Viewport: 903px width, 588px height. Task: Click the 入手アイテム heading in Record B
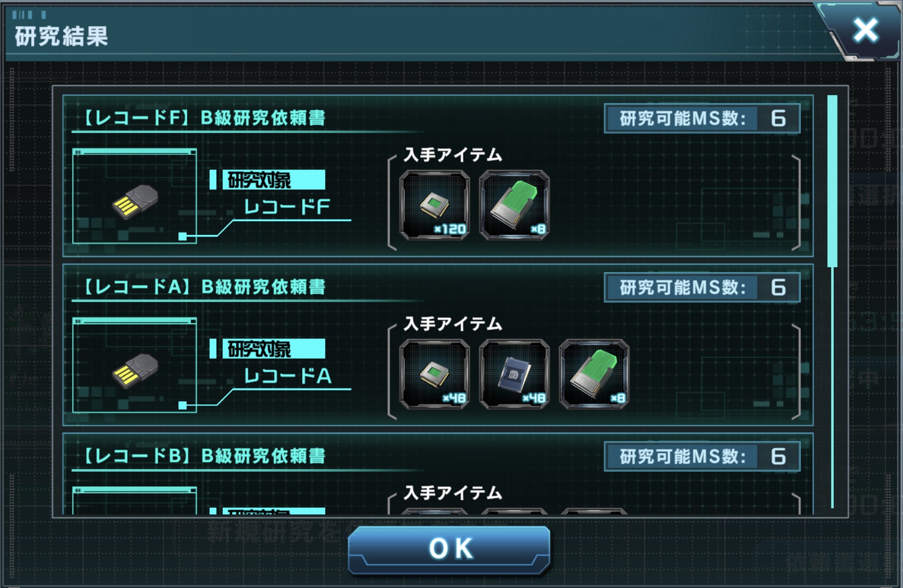coord(453,493)
